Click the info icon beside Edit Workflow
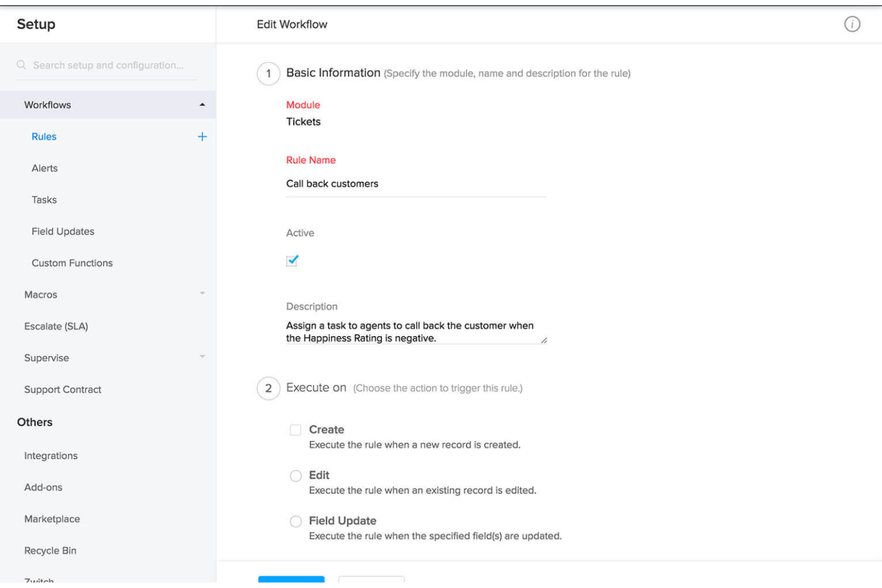The height and width of the screenshot is (588, 882). [x=852, y=24]
